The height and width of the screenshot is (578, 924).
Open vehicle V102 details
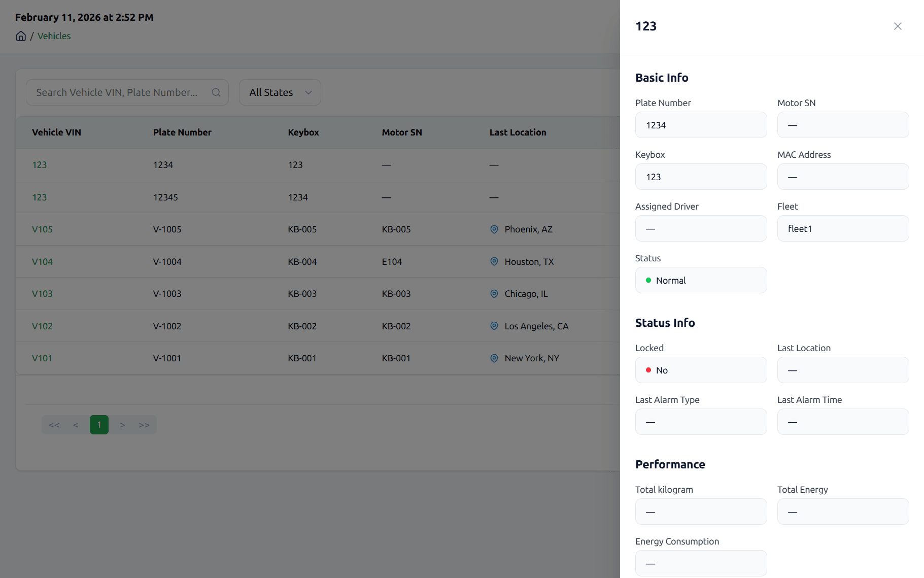tap(42, 326)
